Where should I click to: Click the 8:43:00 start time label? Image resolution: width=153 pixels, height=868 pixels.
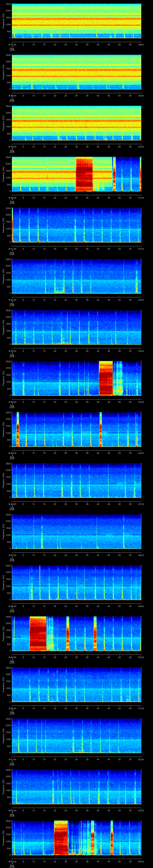[12, 351]
